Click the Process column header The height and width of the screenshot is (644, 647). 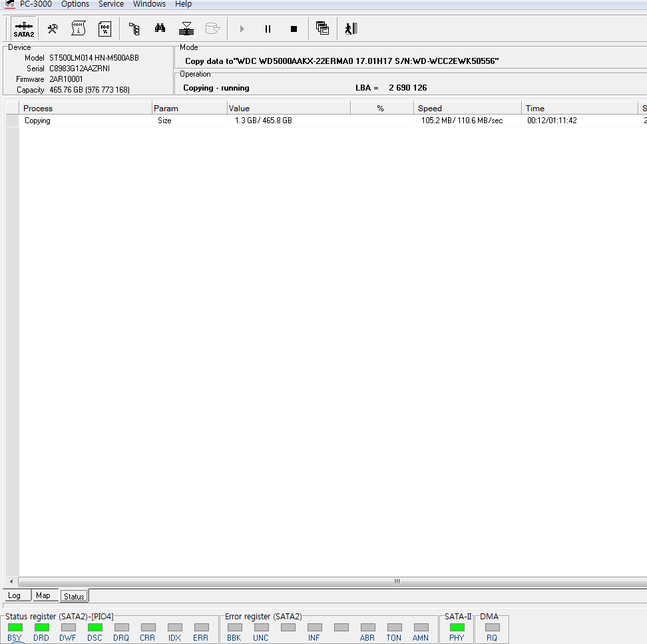coord(85,108)
